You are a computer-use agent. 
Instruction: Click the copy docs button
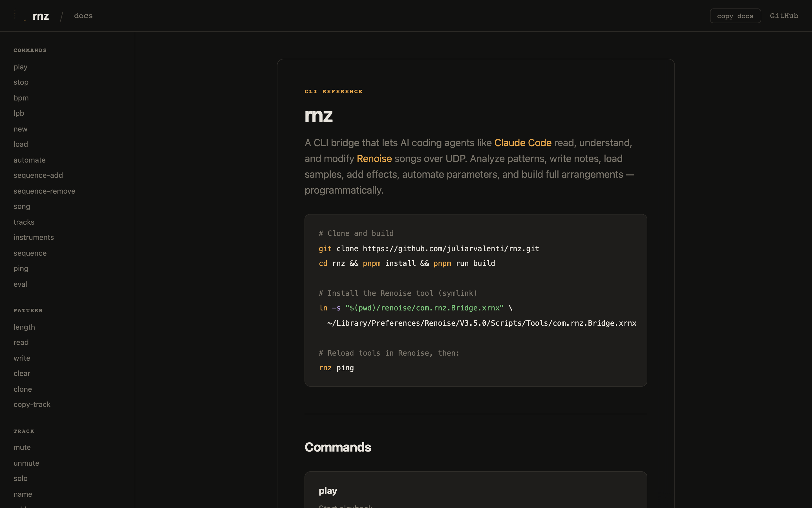point(735,16)
